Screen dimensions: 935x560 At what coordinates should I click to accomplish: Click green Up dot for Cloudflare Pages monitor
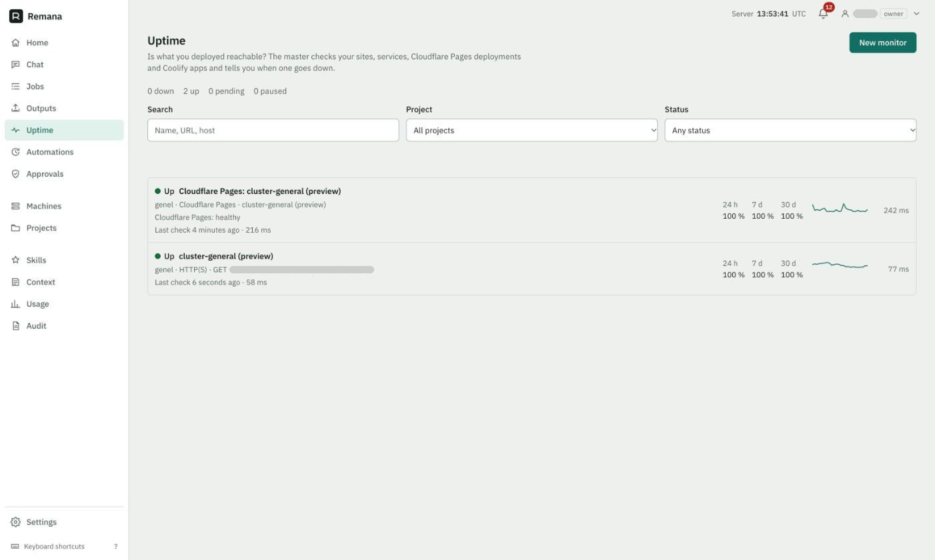coord(158,191)
